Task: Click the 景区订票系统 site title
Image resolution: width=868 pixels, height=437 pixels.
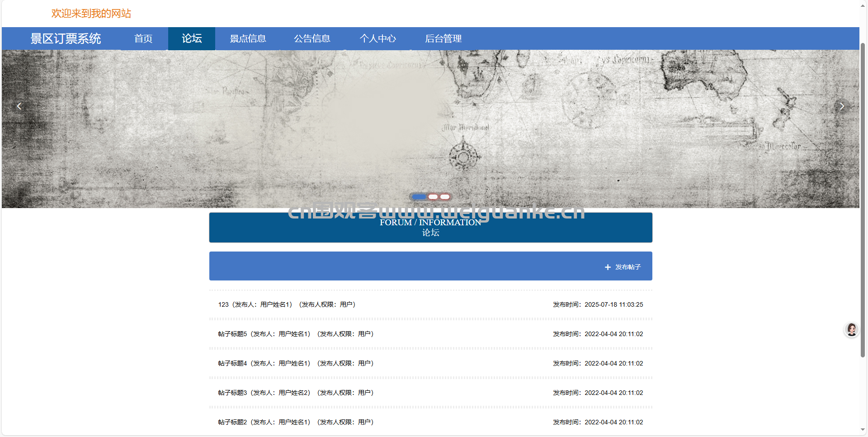Action: click(66, 38)
